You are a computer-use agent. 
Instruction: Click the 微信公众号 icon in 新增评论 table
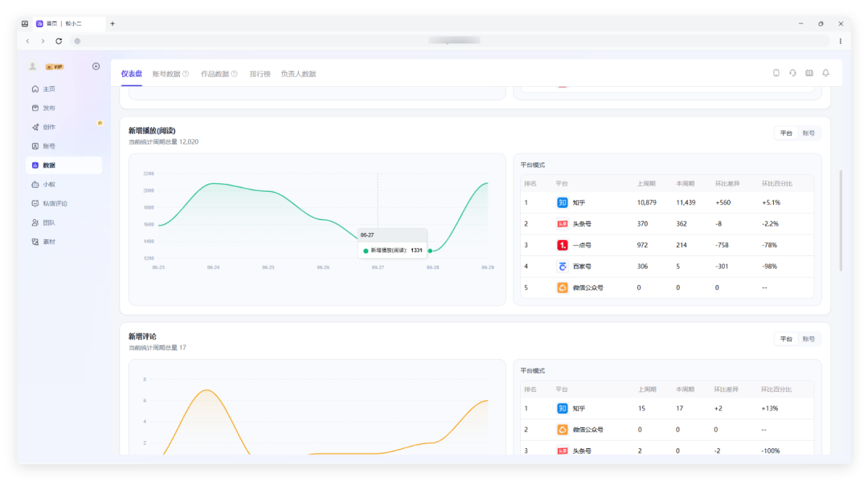pyautogui.click(x=562, y=430)
